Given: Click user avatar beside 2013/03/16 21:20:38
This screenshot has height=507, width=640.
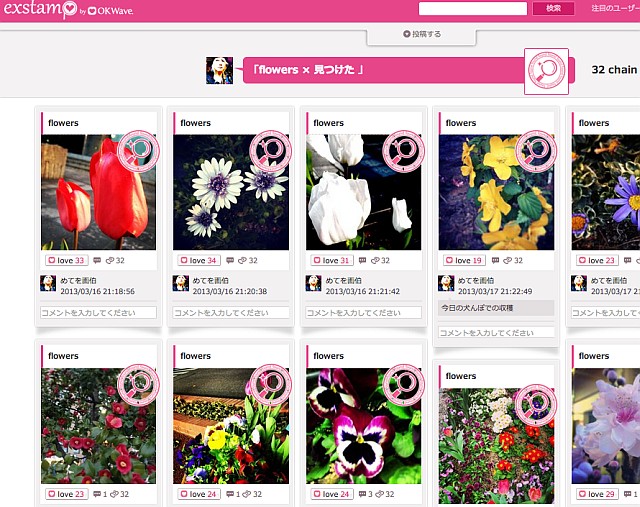Looking at the screenshot, I should 180,283.
